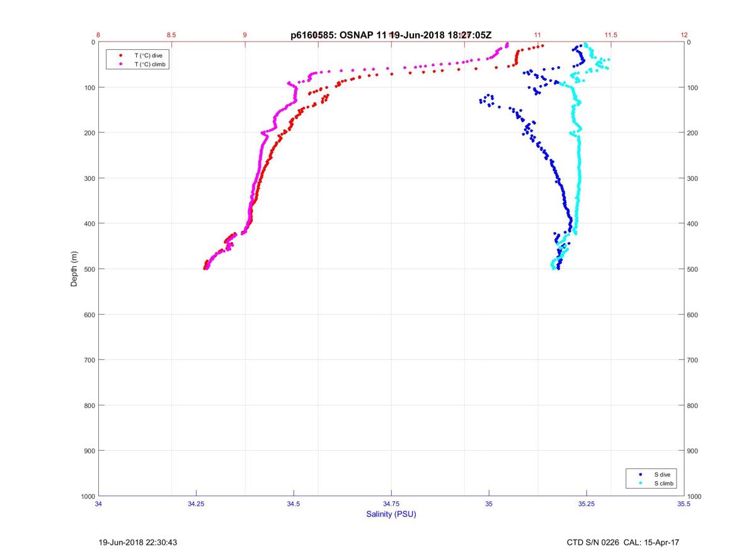Screen dimensions: 756x558
Task: Click the dark blue dot marker in salinity legend
Action: (x=641, y=474)
